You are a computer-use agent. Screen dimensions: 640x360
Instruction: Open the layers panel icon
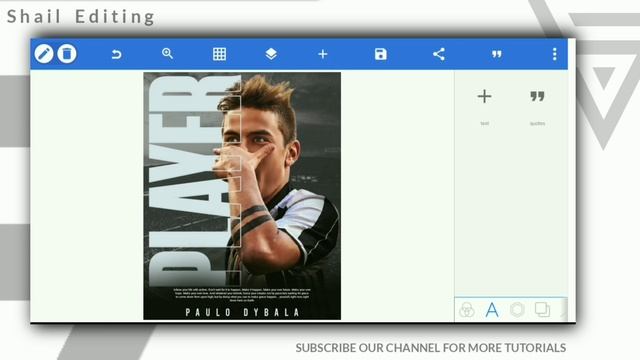[x=271, y=54]
